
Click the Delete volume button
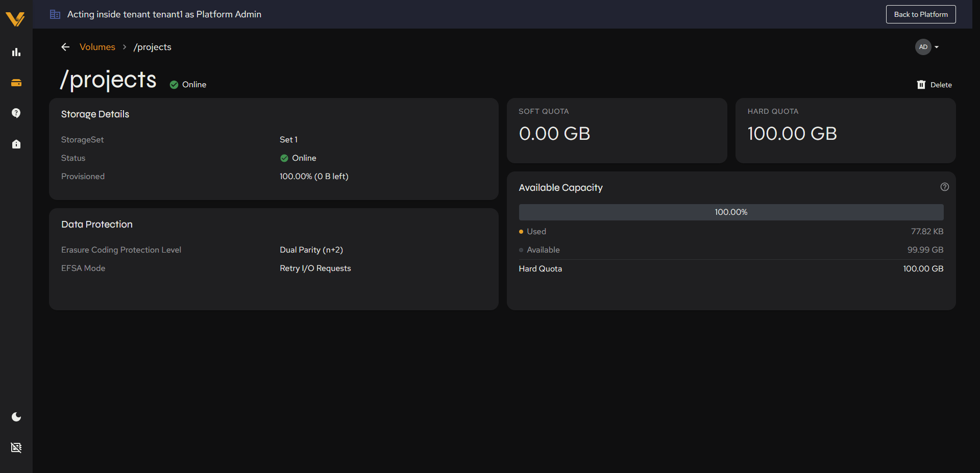pyautogui.click(x=934, y=85)
